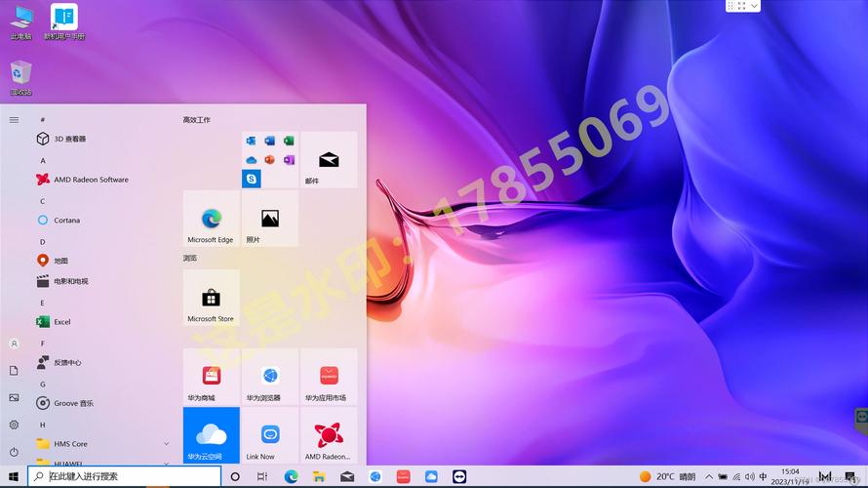Open the Office apps tile folder
Screen dimensions: 868x488
point(269,160)
